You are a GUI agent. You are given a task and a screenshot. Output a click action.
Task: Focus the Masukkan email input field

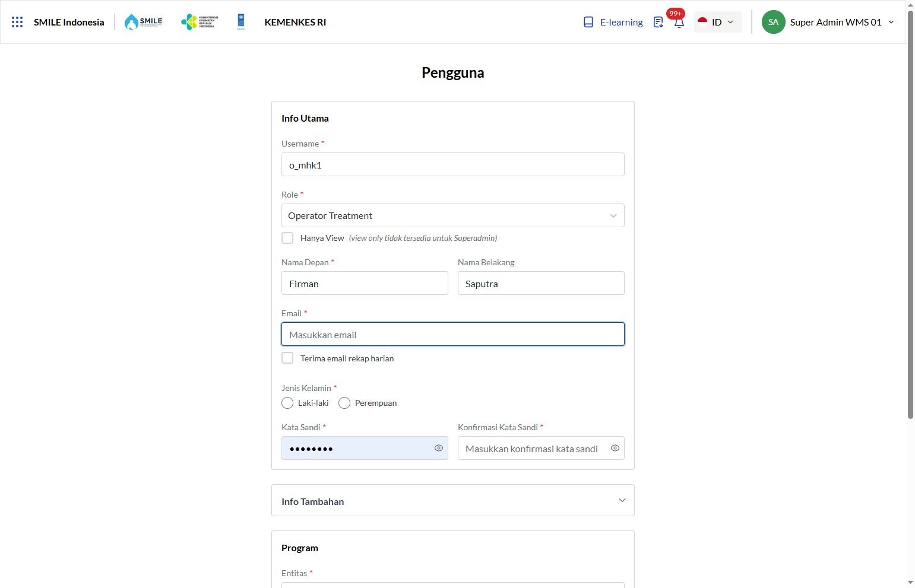click(x=453, y=334)
